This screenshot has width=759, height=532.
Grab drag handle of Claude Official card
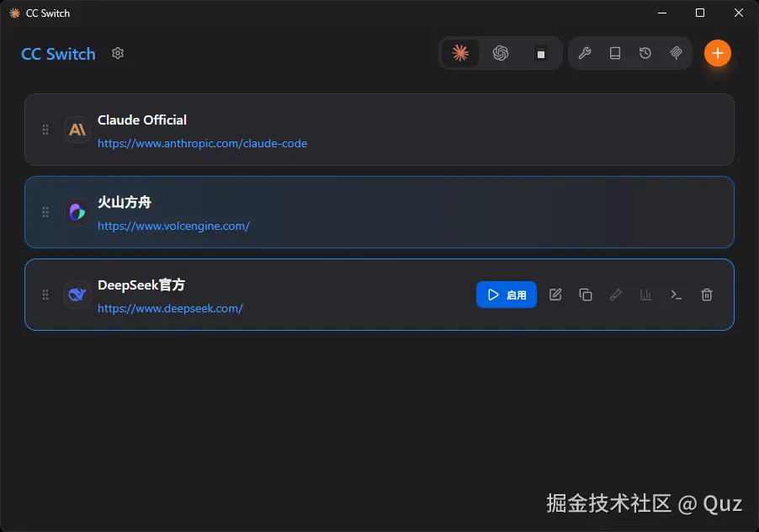(45, 130)
